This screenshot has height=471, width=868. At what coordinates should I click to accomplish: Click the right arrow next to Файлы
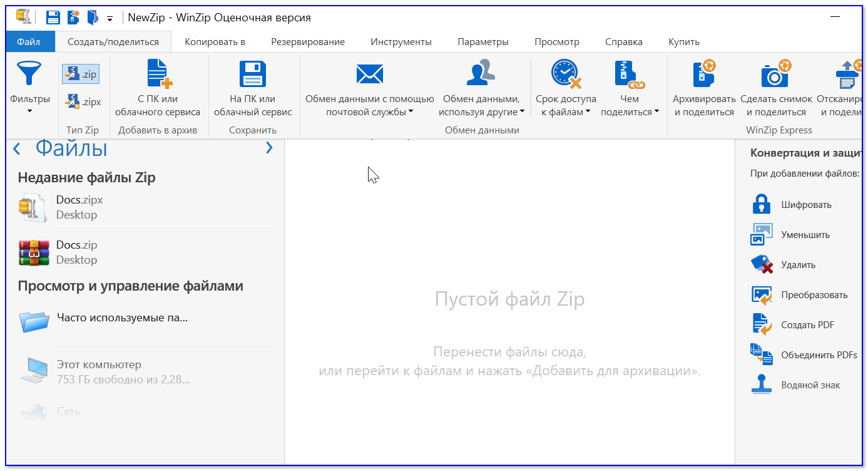click(x=269, y=148)
